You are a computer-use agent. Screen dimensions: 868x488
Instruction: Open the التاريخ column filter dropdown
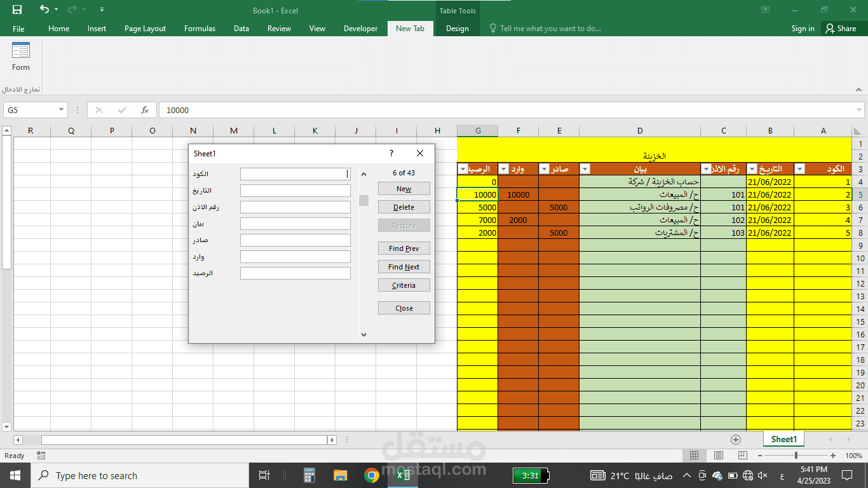(752, 169)
